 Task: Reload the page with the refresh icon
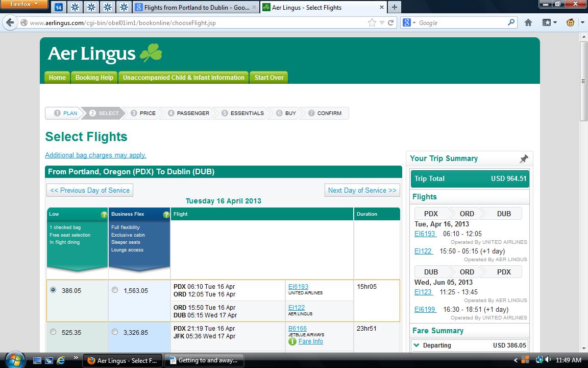tap(391, 23)
